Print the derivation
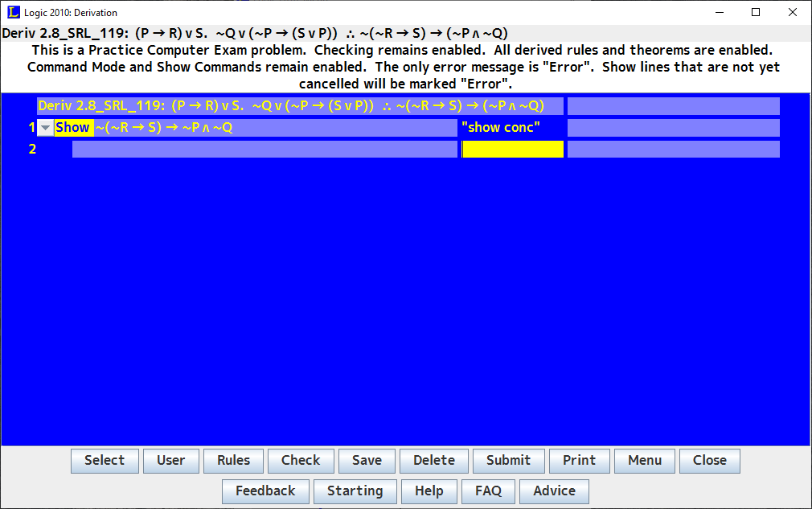 (x=580, y=460)
